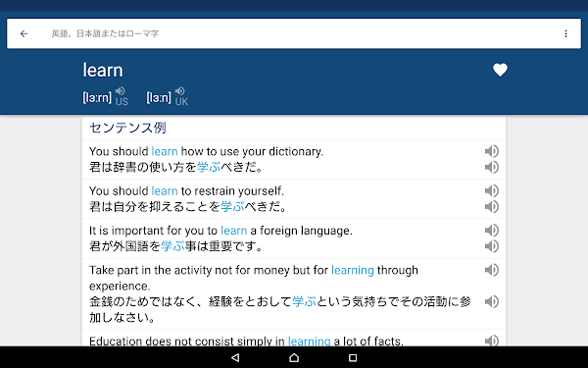Tap highlighted 学ぶ in 辞書の使い方 sentence
The width and height of the screenshot is (588, 368).
pos(209,167)
